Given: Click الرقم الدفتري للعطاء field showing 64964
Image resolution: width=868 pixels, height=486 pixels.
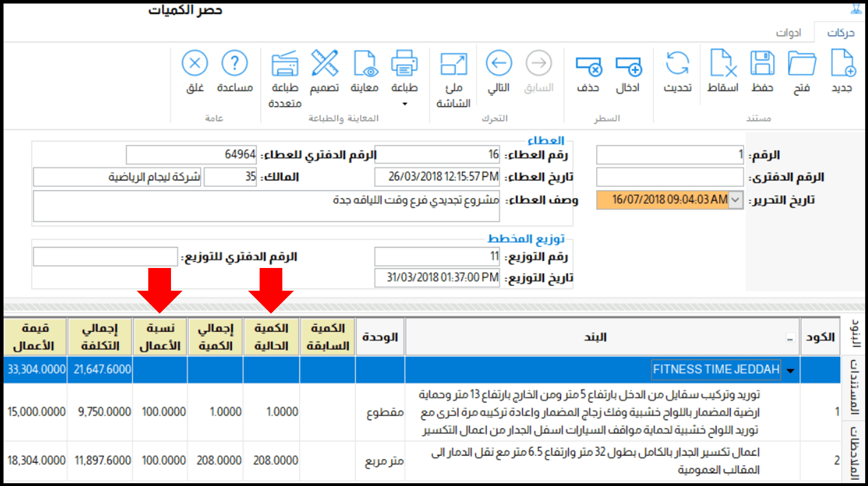Looking at the screenshot, I should [x=191, y=154].
